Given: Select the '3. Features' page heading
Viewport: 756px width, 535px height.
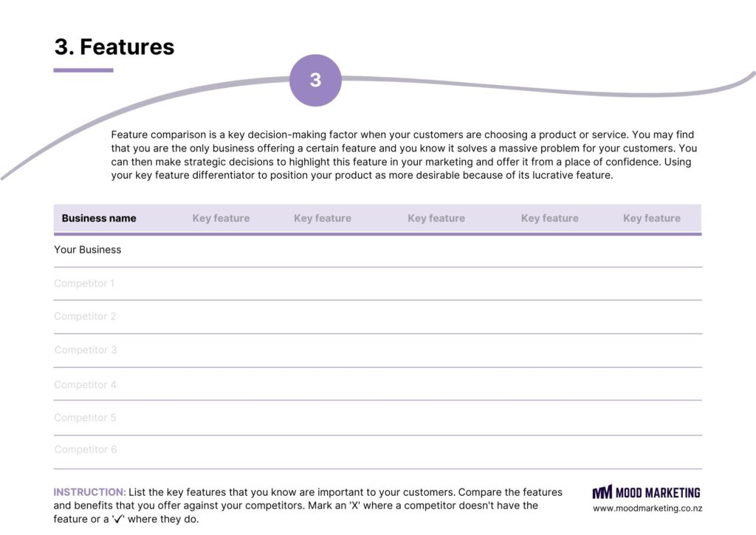Looking at the screenshot, I should click(x=114, y=47).
